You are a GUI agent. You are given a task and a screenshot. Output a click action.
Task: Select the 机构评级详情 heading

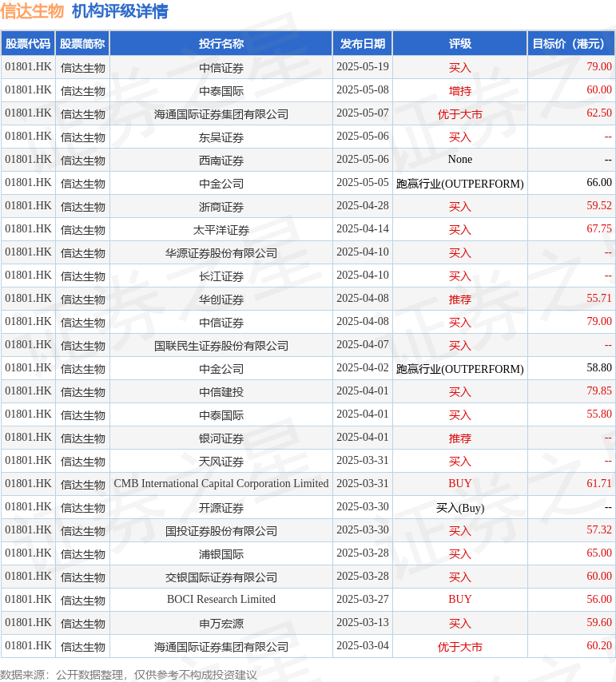click(x=120, y=11)
